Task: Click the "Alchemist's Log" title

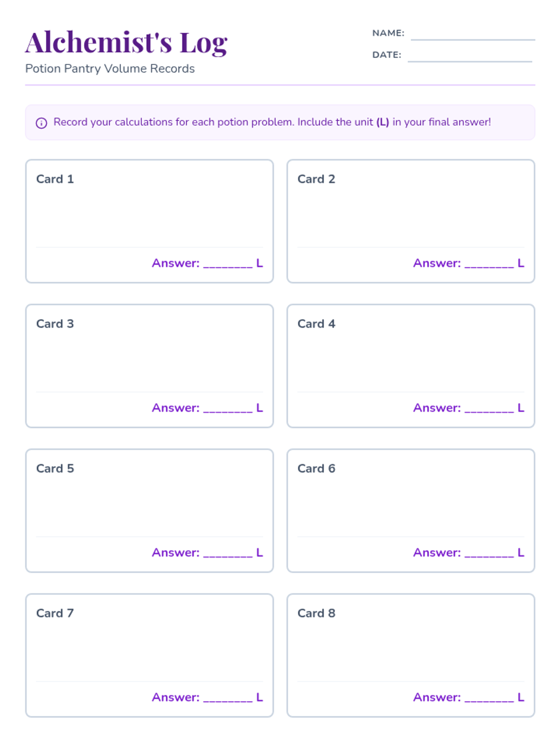Action: 126,43
